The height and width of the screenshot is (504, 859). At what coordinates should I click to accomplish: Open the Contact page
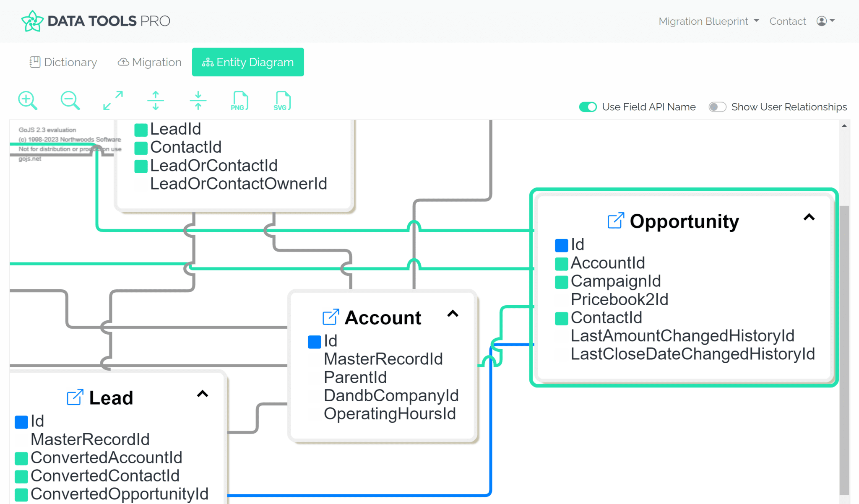(x=788, y=21)
